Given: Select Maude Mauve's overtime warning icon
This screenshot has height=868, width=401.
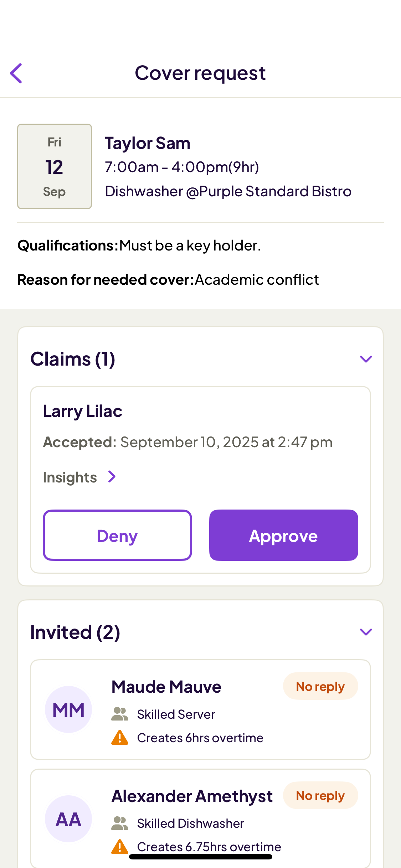Looking at the screenshot, I should tap(120, 738).
